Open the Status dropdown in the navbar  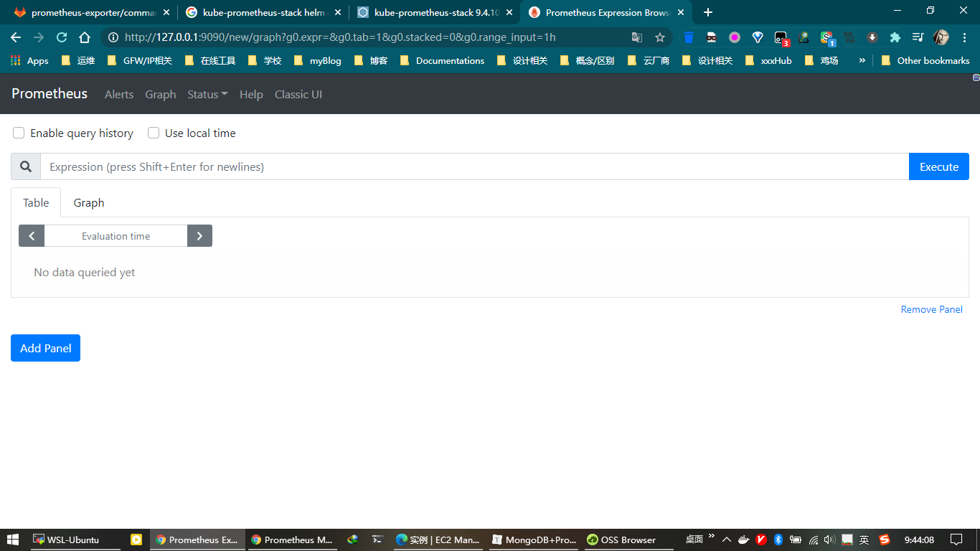click(207, 94)
